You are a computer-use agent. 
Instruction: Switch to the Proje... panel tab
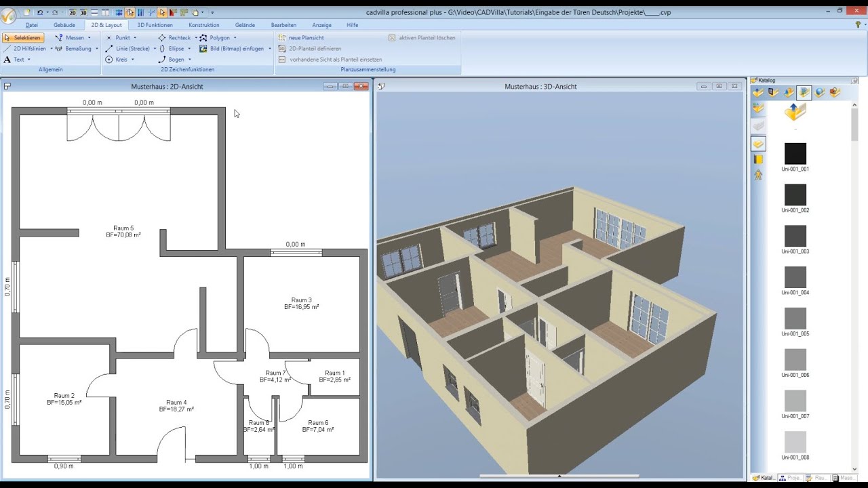point(791,478)
